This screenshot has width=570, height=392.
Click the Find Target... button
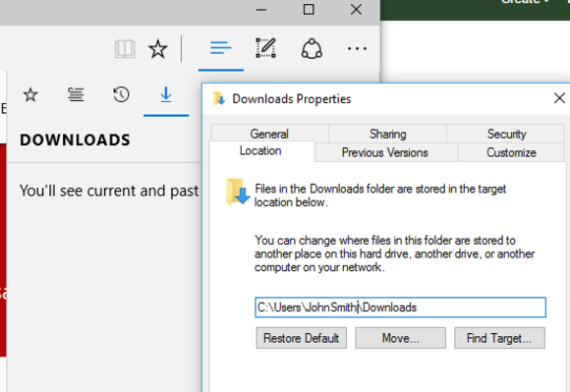(x=499, y=338)
